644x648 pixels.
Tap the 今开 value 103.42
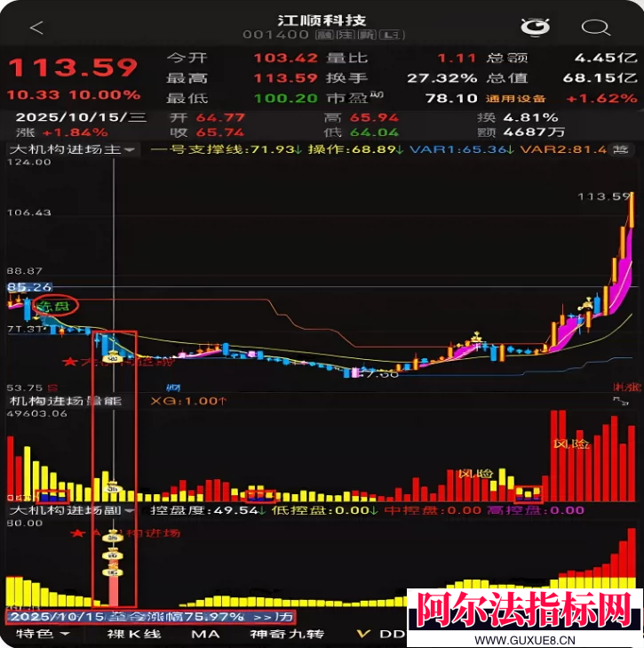coord(285,58)
